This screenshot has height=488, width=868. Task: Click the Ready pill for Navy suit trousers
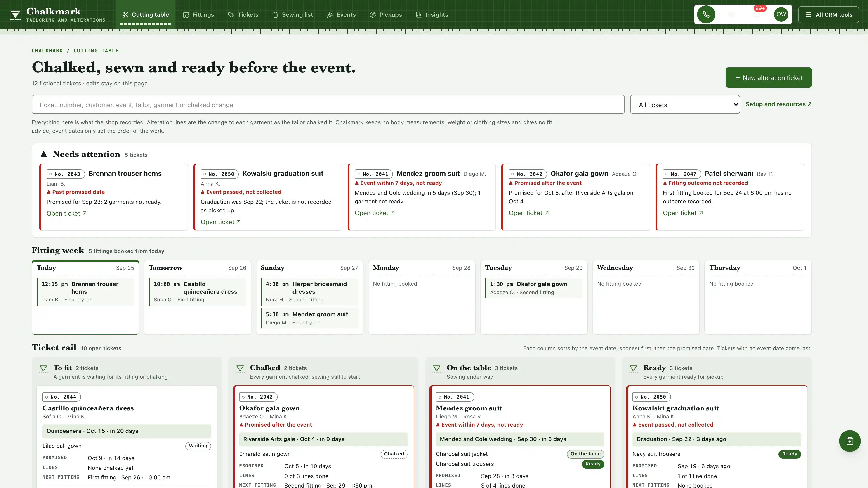pyautogui.click(x=790, y=454)
